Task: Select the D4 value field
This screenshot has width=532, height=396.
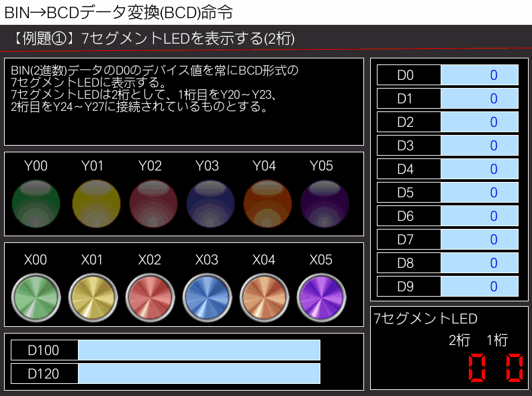Action: pyautogui.click(x=480, y=169)
